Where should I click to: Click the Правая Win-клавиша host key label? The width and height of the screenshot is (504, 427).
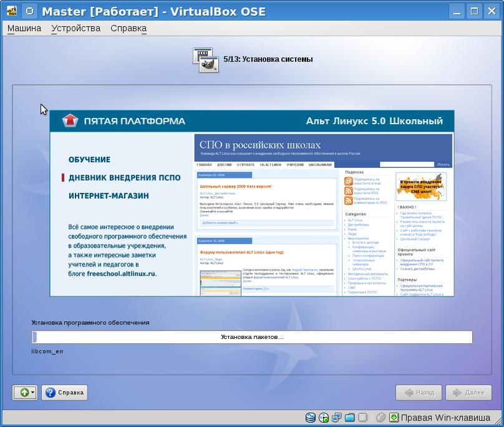445,418
